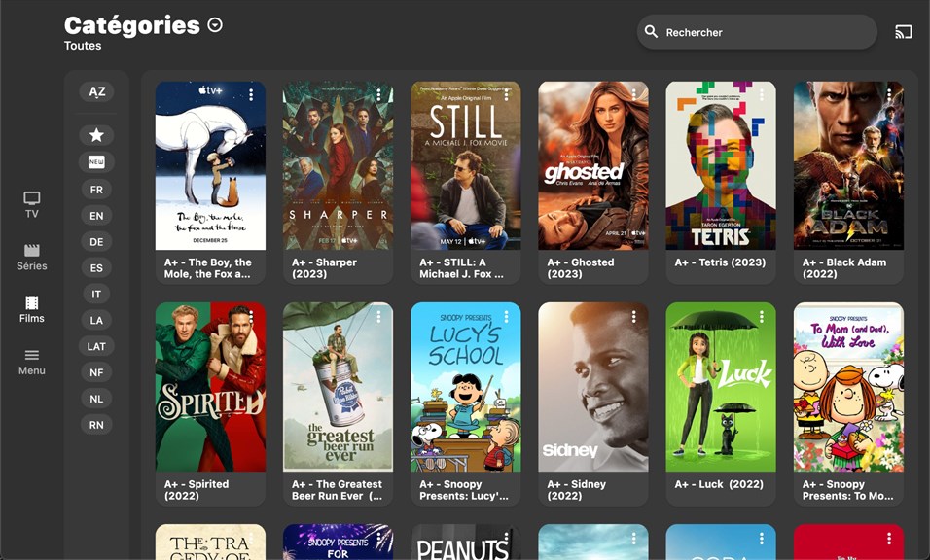Expand the Catégories dropdown arrow
930x560 pixels.
pos(215,25)
